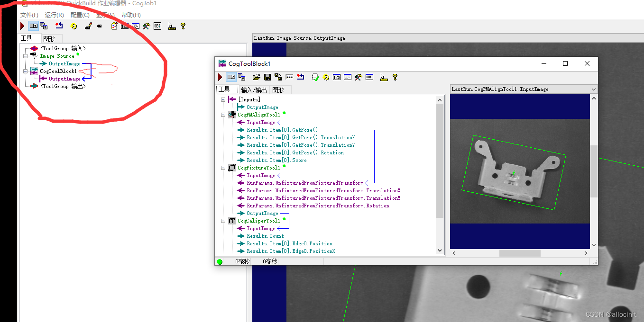This screenshot has width=644, height=322.
Task: Run the job with QuickBuild's red play icon
Action: click(x=22, y=26)
